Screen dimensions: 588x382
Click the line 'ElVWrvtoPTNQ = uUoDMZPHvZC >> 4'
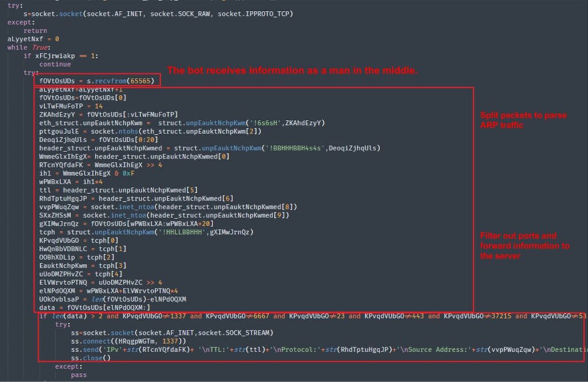[x=101, y=282]
